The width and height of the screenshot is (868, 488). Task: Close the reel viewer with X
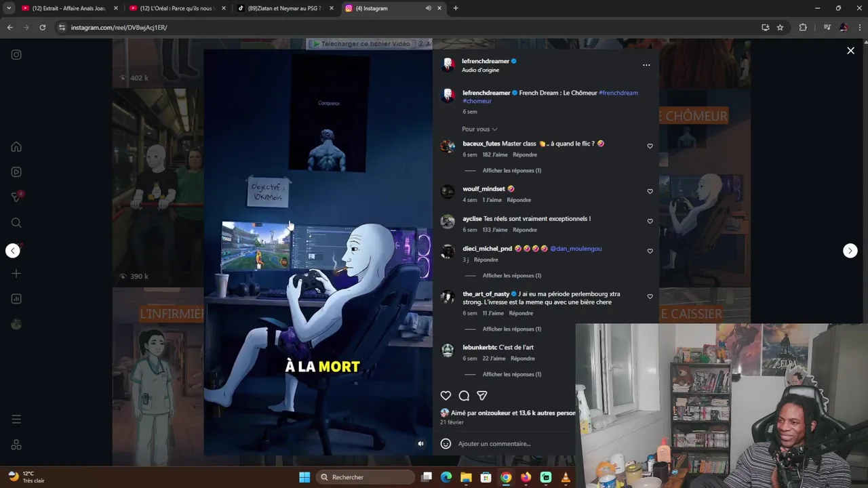[x=850, y=51]
